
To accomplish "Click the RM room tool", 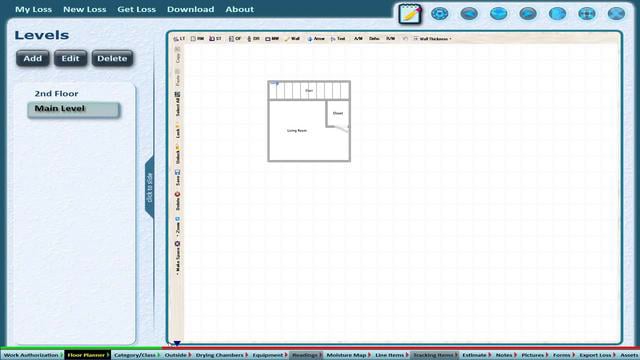I will tap(197, 39).
